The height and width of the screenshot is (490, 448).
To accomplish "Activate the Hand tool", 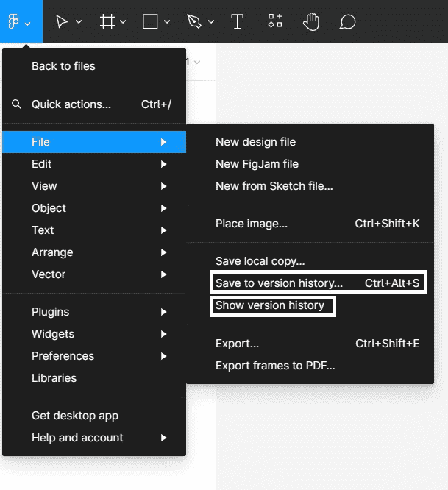I will coord(310,22).
